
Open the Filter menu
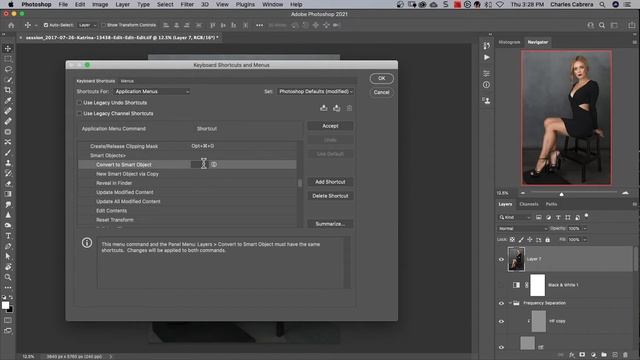(x=187, y=4)
